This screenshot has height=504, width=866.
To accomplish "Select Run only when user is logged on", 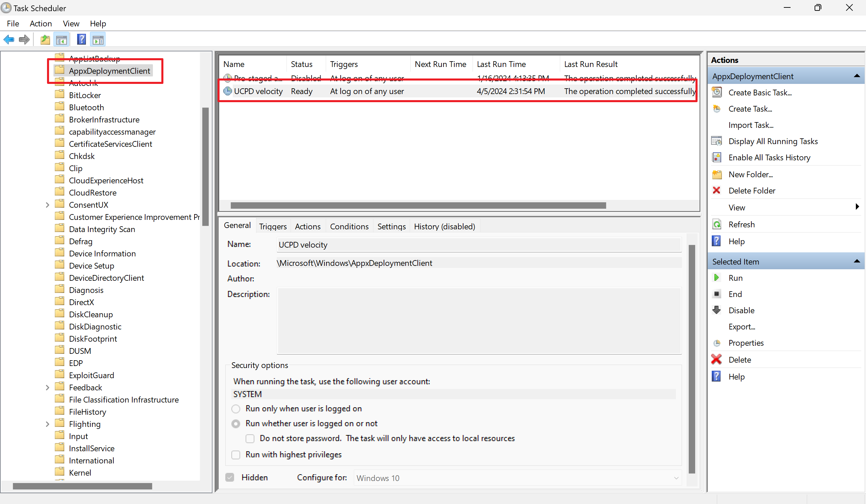I will point(236,409).
